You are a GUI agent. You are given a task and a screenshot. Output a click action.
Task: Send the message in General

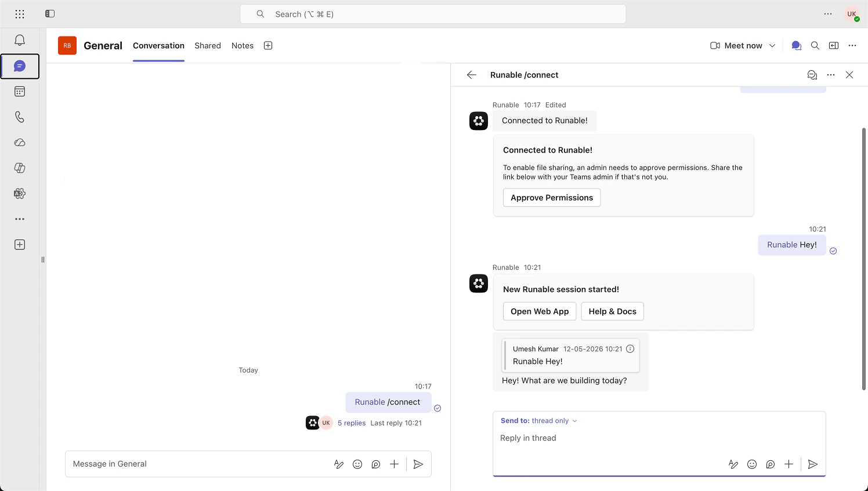pos(418,464)
